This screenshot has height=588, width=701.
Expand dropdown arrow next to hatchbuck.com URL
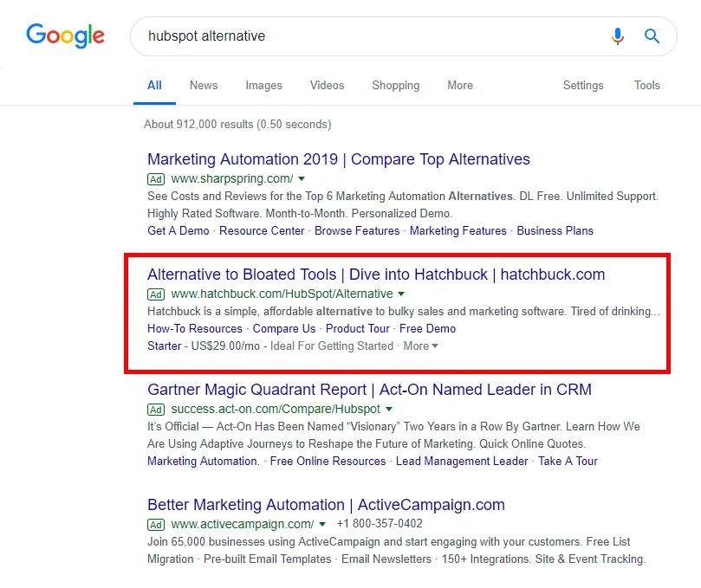tap(401, 294)
